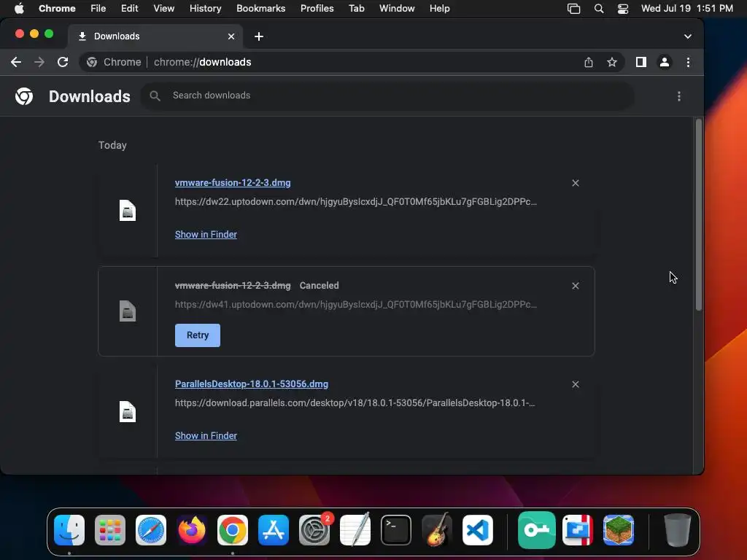This screenshot has height=560, width=747.
Task: Click the date and time in the menu bar
Action: 687,9
